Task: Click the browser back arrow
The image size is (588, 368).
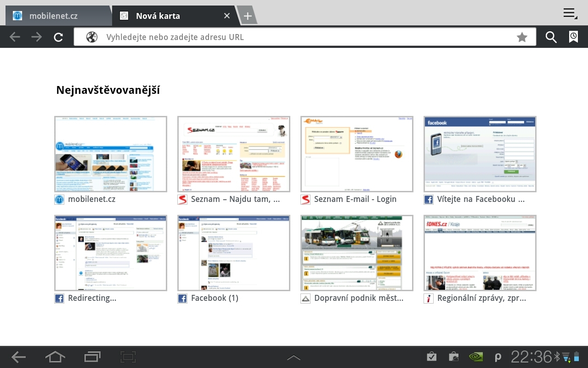Action: (15, 37)
